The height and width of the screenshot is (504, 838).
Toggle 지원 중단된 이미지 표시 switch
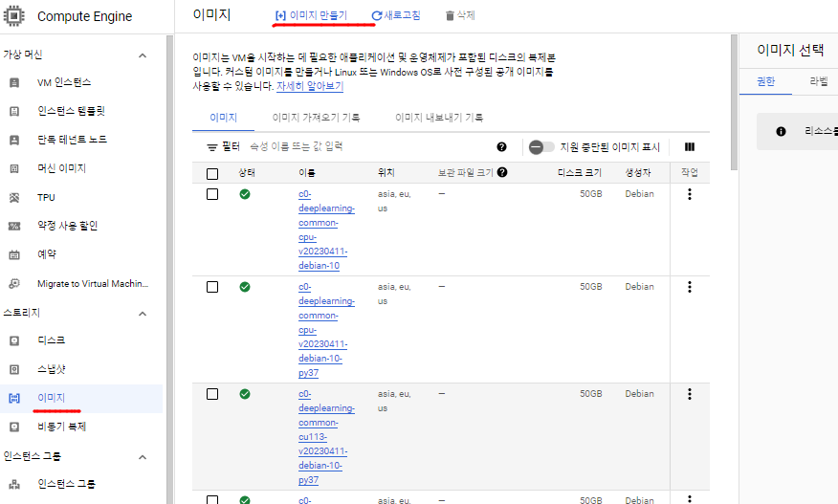click(x=541, y=147)
